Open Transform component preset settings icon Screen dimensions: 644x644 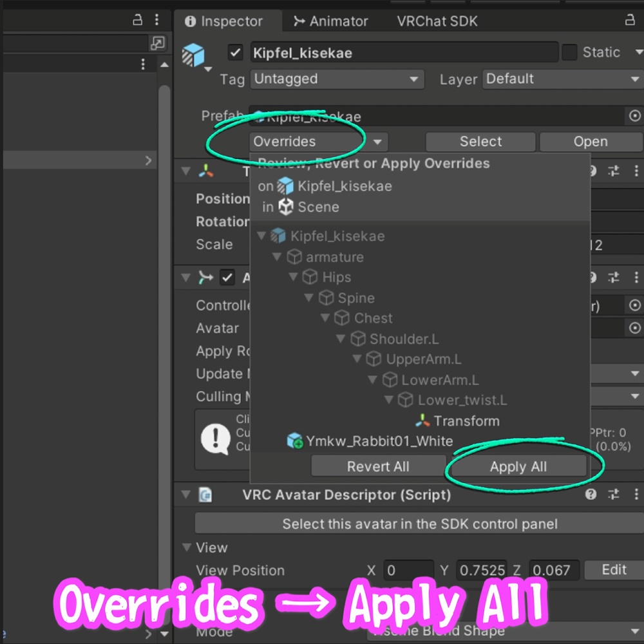click(614, 171)
